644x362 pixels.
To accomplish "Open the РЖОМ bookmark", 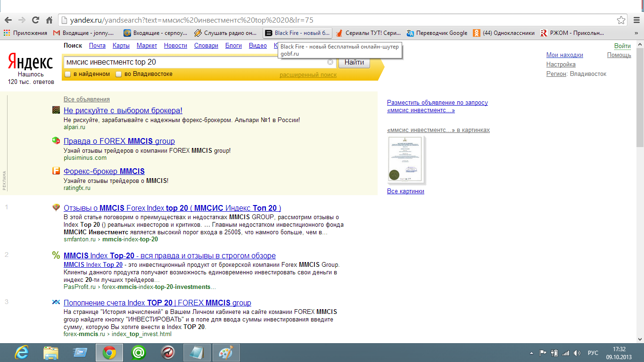I will tap(572, 33).
